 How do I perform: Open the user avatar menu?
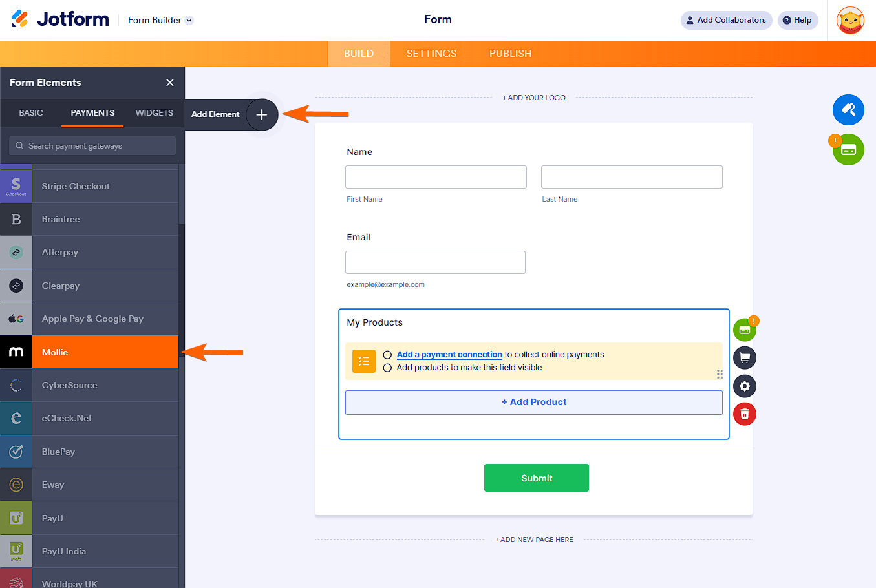[850, 20]
